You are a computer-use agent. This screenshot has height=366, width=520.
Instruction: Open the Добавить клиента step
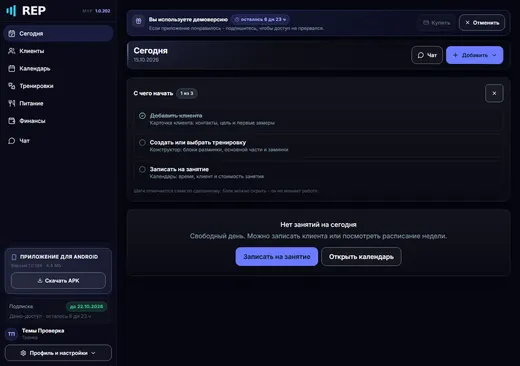318,119
